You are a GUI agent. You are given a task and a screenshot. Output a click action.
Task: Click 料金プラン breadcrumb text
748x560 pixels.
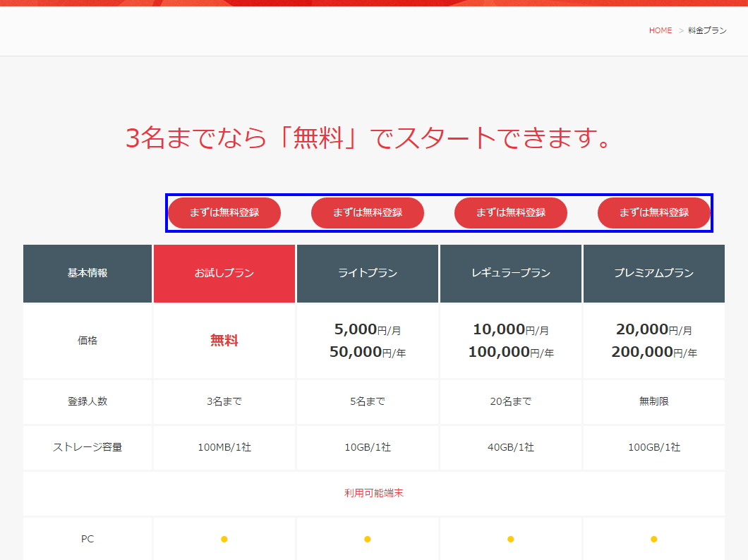(707, 30)
